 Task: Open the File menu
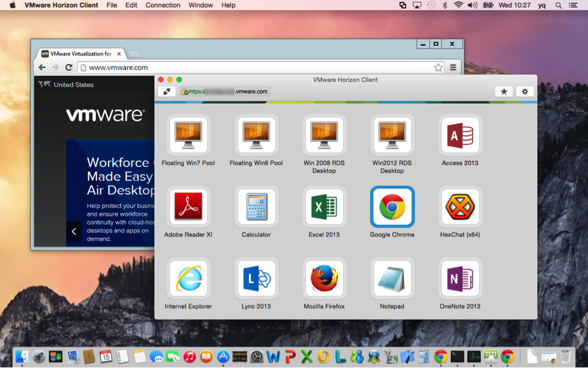112,5
